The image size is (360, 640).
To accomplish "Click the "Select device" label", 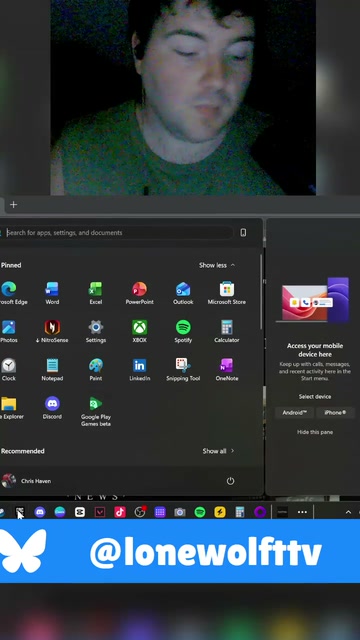I will [x=315, y=396].
